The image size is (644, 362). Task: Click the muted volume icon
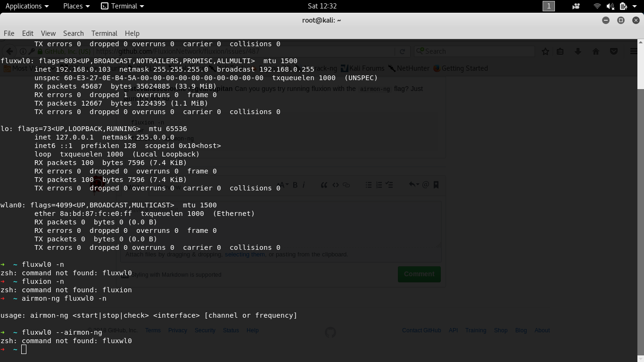[610, 6]
